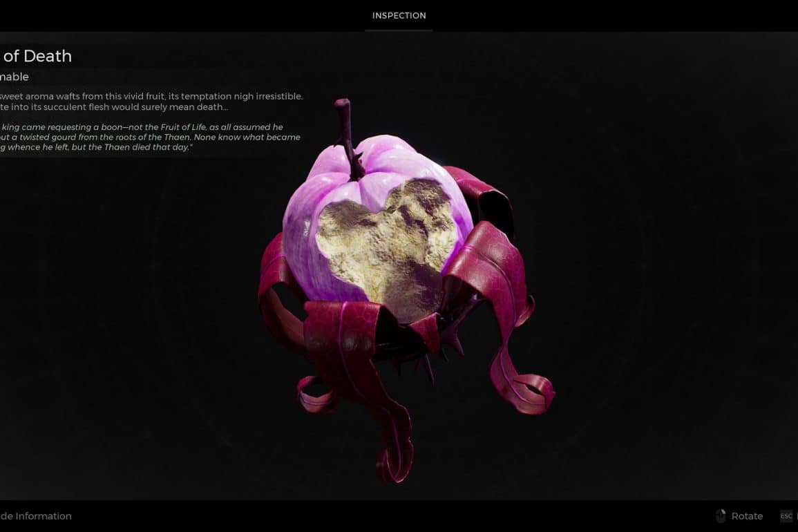
Task: Click the line ending "temptation nigh irresistible."
Action: [x=151, y=96]
